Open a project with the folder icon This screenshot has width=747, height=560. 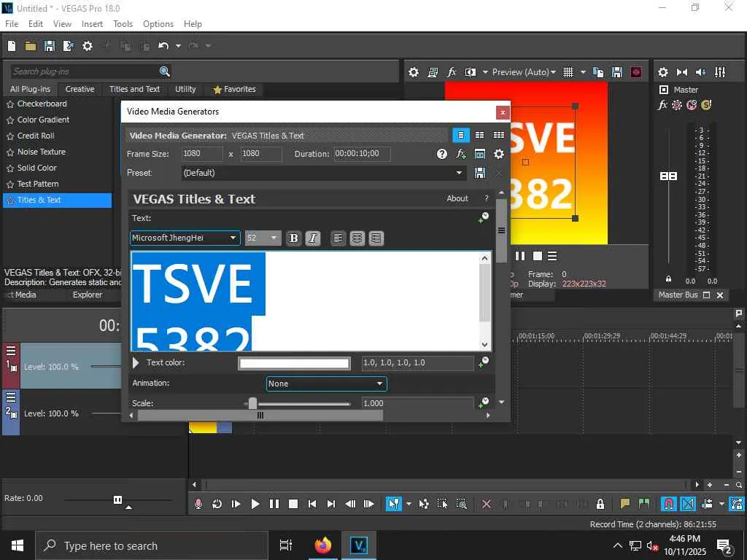click(x=31, y=46)
